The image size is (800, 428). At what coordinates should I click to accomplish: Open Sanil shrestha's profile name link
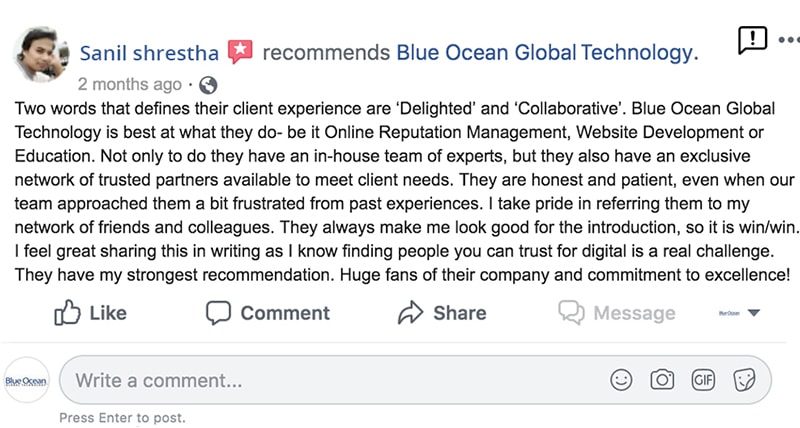coord(150,52)
